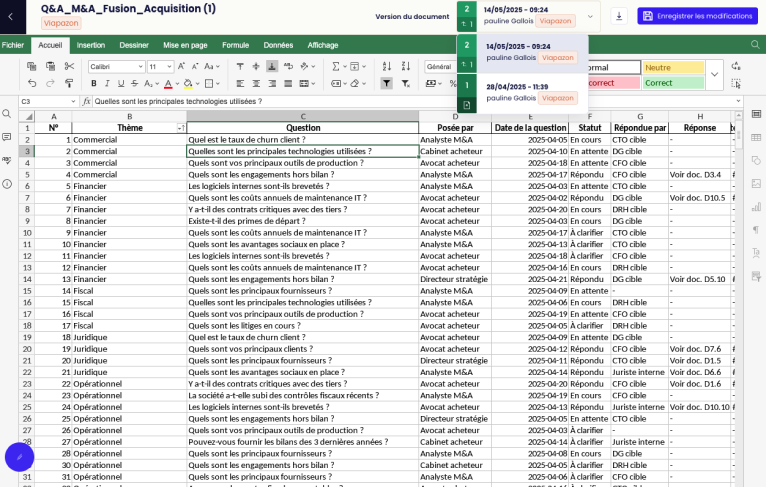
Task: Click the name box showing C3
Action: click(x=48, y=101)
